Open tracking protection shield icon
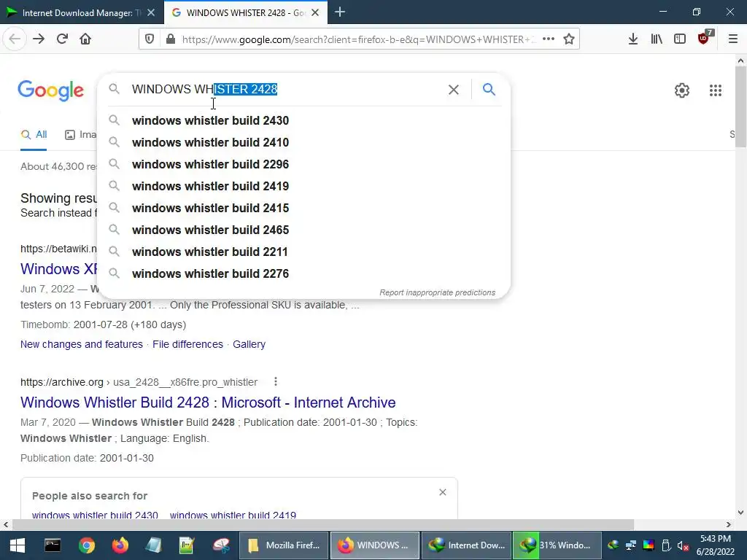 point(150,39)
